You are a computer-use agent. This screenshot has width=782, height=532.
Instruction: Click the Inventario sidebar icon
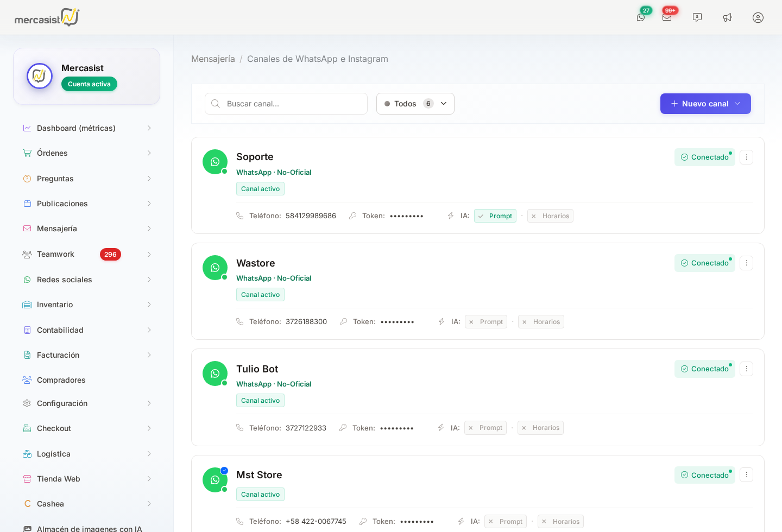pos(27,305)
